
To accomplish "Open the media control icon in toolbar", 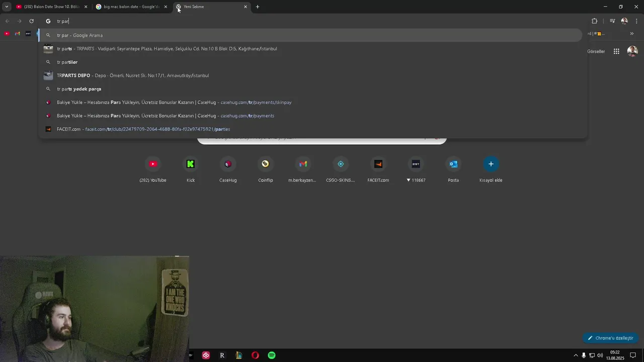I will [612, 21].
